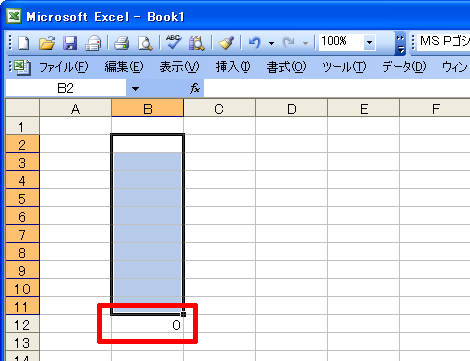Image resolution: width=470 pixels, height=361 pixels.
Task: Expand toolbar options chevron
Action: point(400,43)
